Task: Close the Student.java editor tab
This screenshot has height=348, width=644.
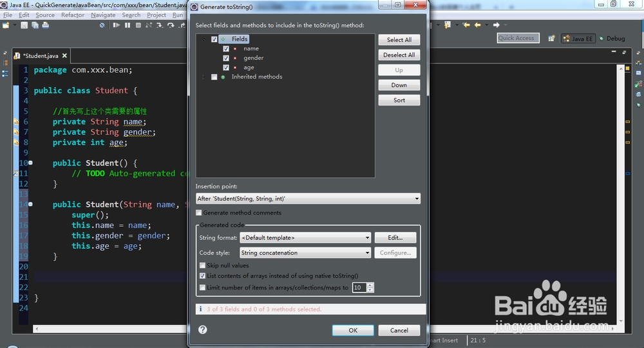Action: [x=64, y=55]
